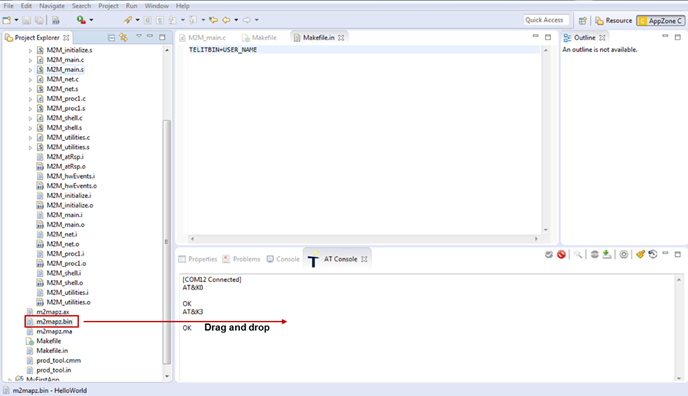This screenshot has width=688, height=396.
Task: Open the File menu
Action: tap(8, 6)
